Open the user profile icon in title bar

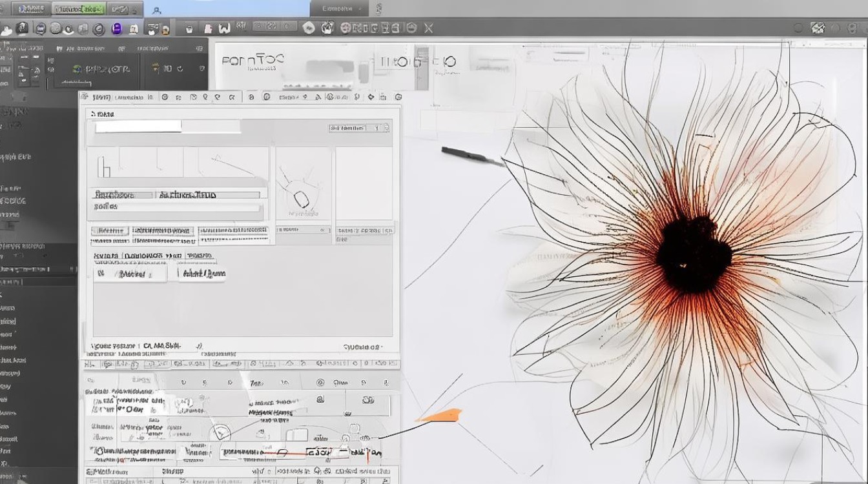156,10
